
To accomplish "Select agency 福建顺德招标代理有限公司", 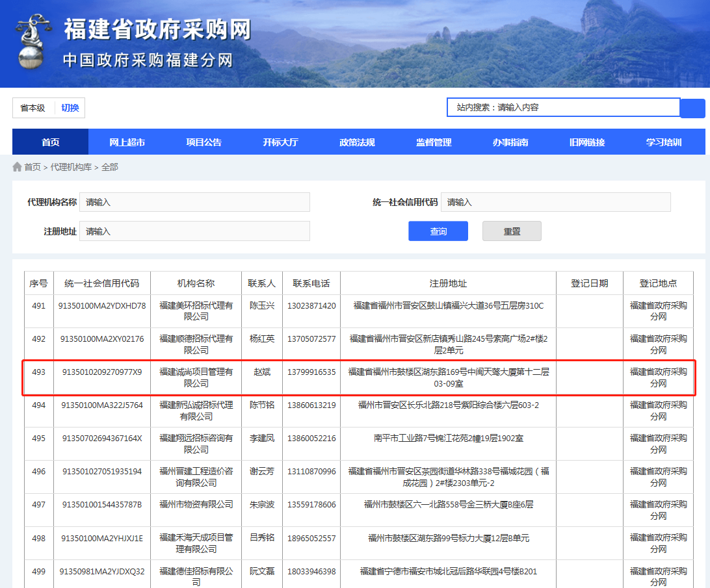I will coord(196,344).
